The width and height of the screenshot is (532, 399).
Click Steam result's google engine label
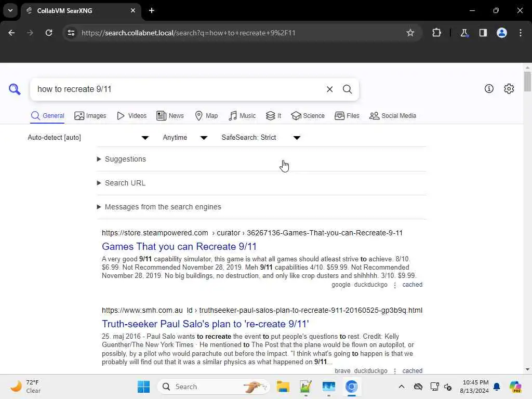pyautogui.click(x=341, y=285)
